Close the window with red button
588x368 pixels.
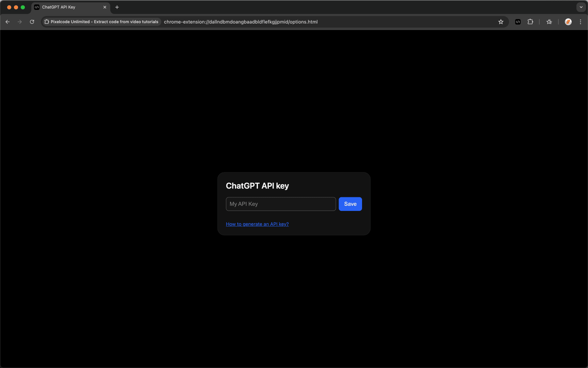[9, 7]
